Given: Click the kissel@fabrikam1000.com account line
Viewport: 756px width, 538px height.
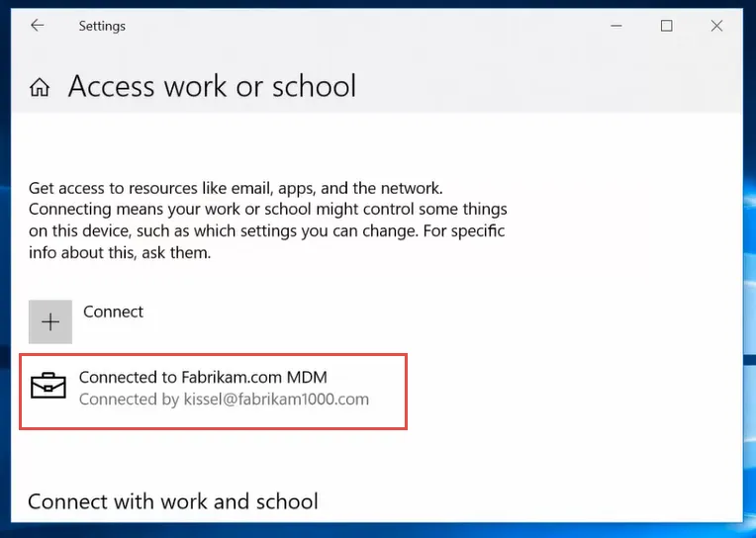Looking at the screenshot, I should 224,400.
